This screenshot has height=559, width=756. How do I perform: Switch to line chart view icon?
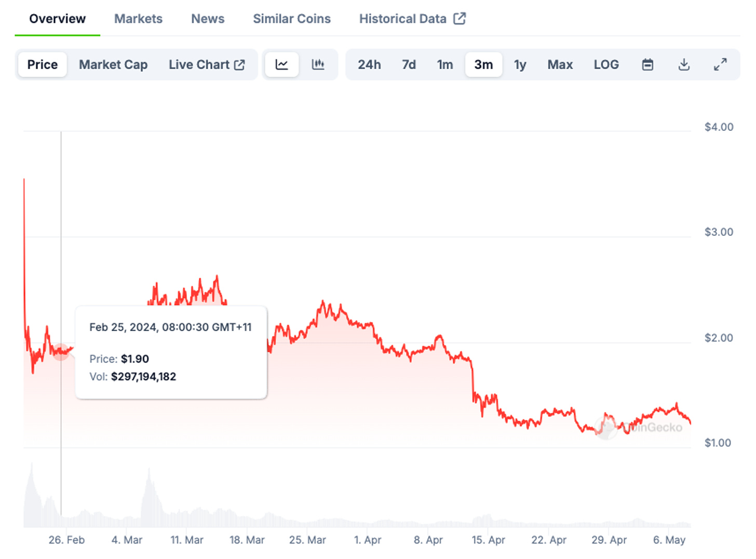(x=281, y=65)
